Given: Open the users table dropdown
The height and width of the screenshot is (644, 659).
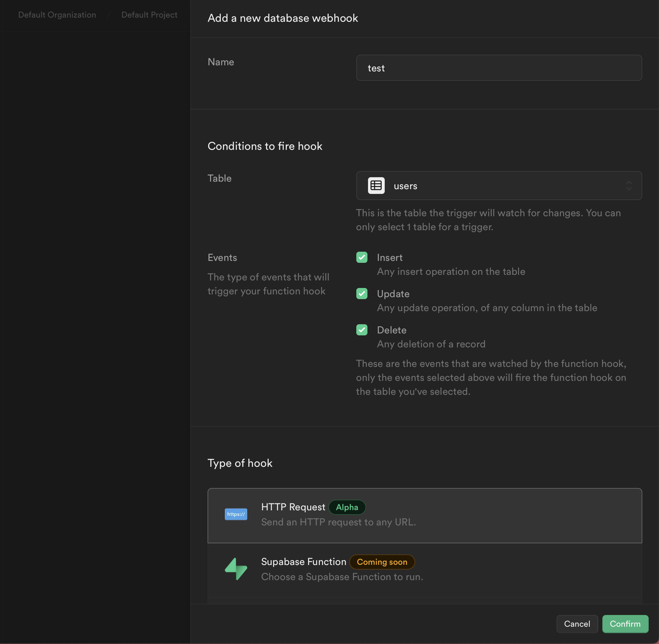Looking at the screenshot, I should coord(499,186).
